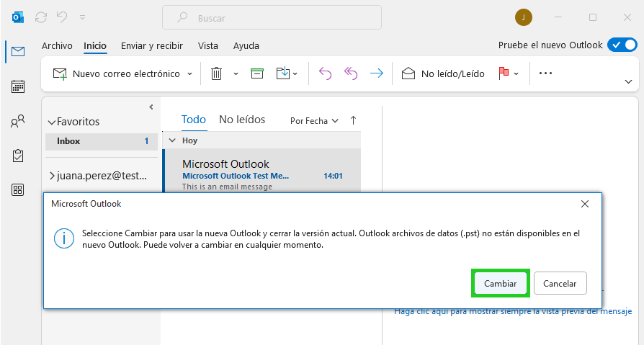Click Nuevo correo electrónico button

pos(117,74)
